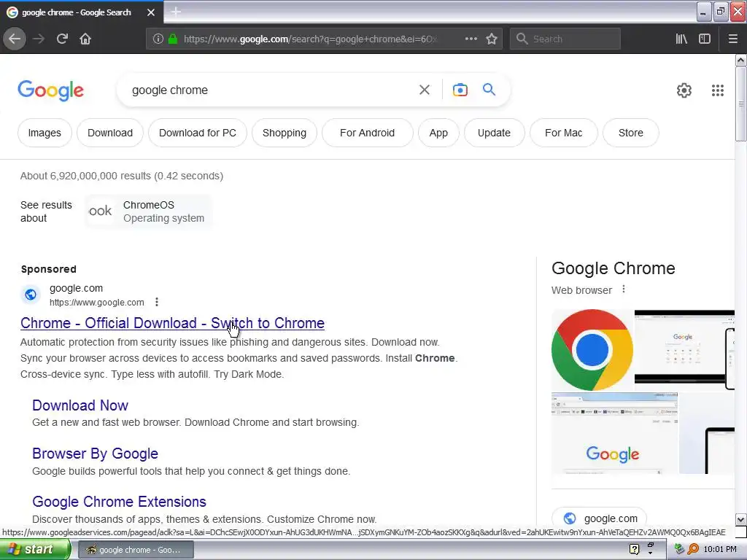The image size is (747, 560).
Task: Click the Chrome logo thumbnail
Action: point(592,350)
